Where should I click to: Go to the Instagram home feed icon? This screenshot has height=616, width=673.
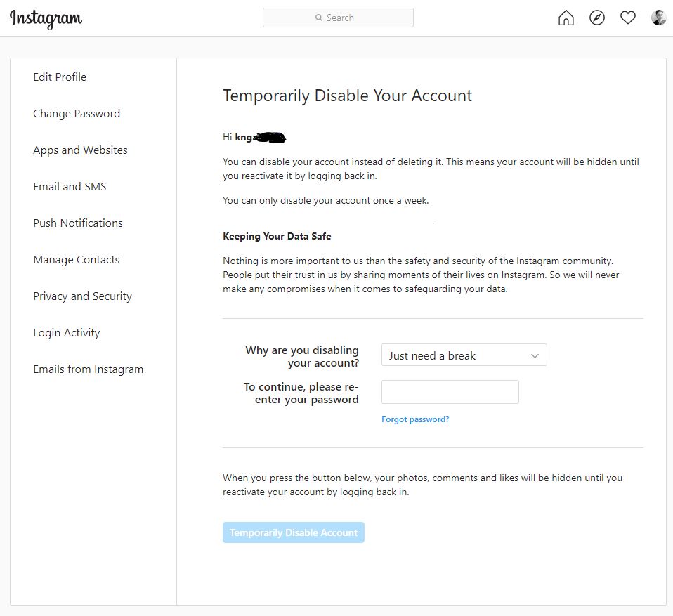click(x=566, y=18)
